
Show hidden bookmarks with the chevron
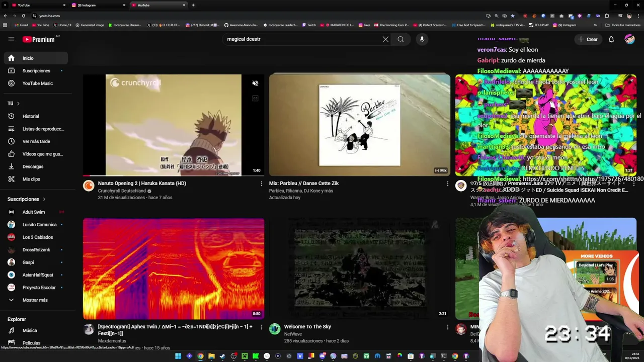pyautogui.click(x=595, y=25)
